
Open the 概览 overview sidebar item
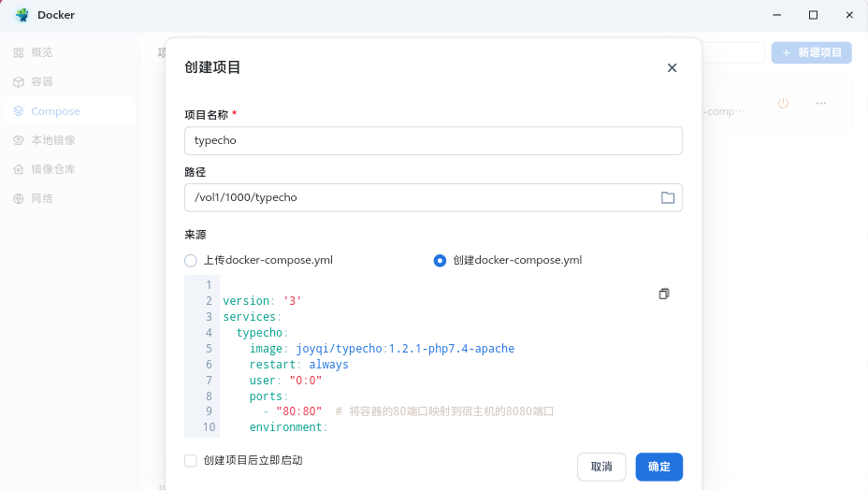(41, 52)
